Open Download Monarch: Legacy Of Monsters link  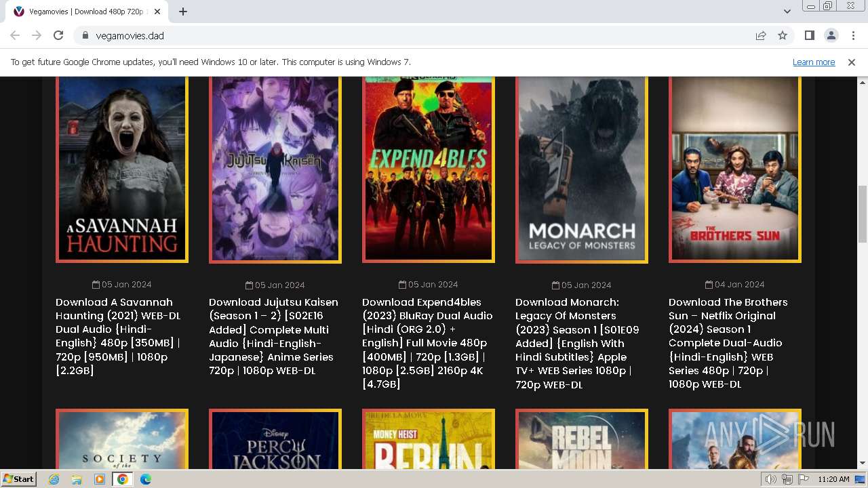(578, 343)
